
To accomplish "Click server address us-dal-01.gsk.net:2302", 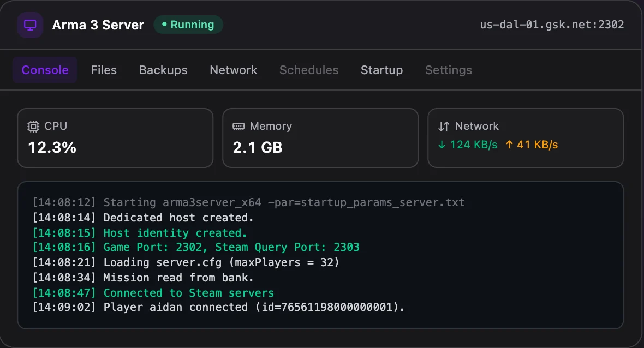I will tap(552, 25).
